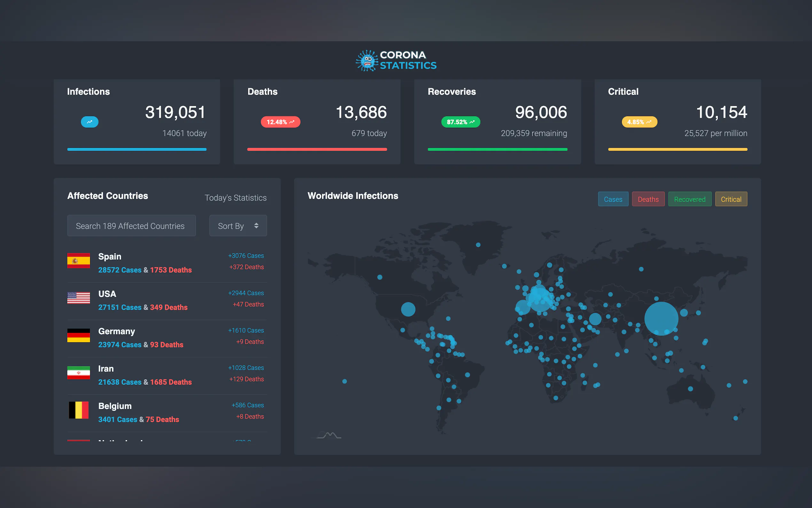
Task: Click the 96,006 recoveries total
Action: [x=541, y=112]
